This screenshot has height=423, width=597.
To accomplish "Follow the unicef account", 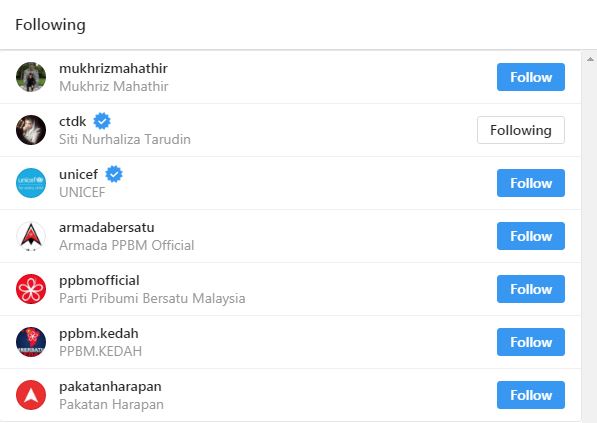I will pyautogui.click(x=531, y=183).
